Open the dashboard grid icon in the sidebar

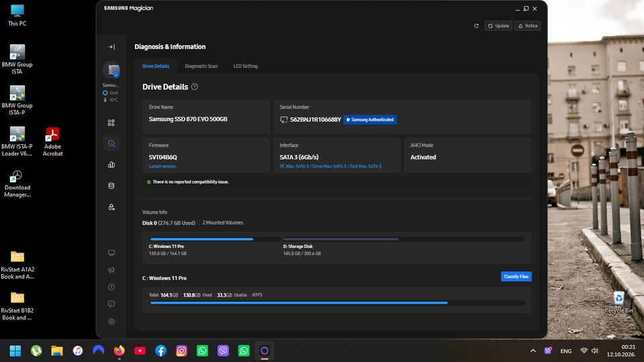pyautogui.click(x=111, y=123)
